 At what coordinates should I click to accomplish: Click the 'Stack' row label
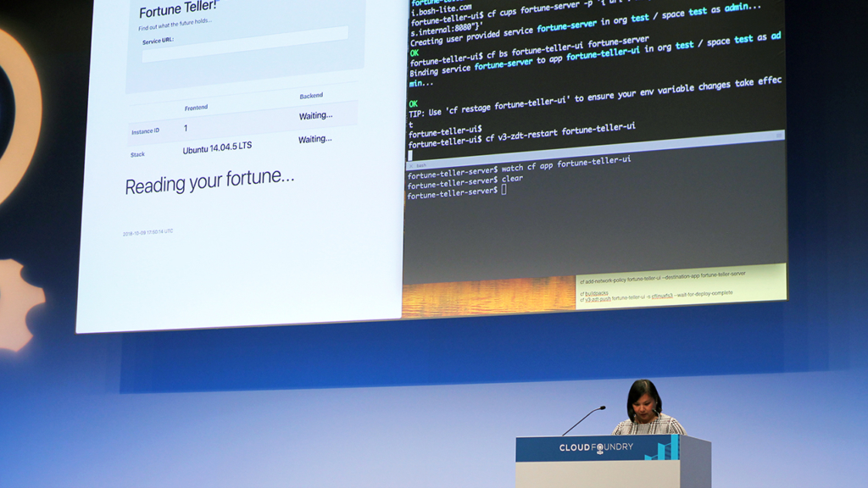[137, 154]
